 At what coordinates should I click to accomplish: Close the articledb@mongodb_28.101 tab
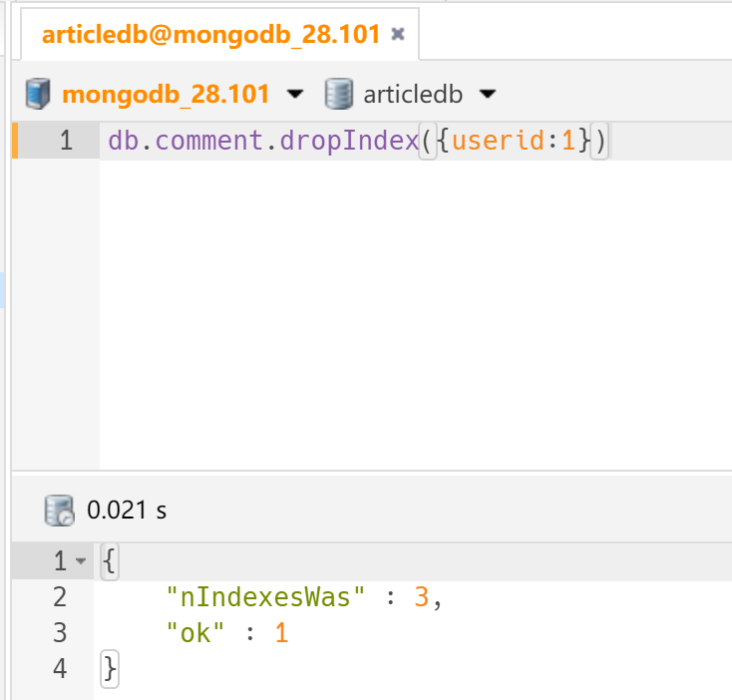click(x=398, y=35)
